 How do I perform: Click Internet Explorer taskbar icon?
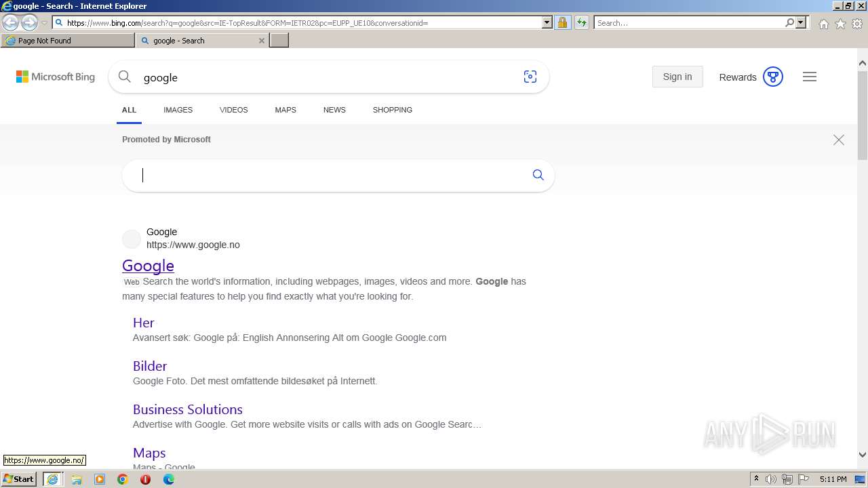pyautogui.click(x=52, y=479)
